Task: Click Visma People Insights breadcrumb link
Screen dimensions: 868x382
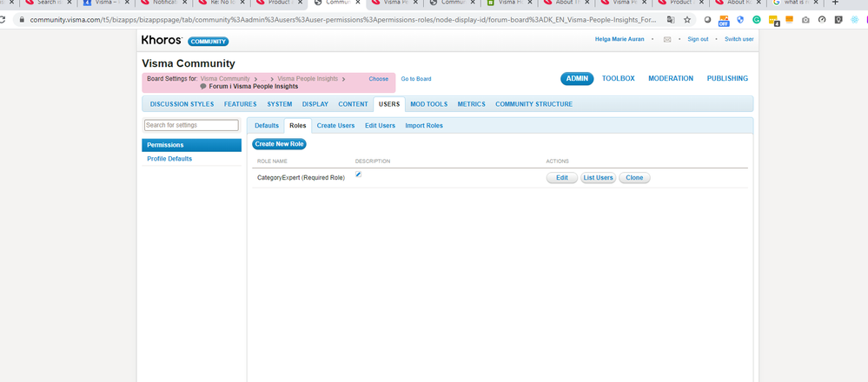Action: click(x=308, y=79)
